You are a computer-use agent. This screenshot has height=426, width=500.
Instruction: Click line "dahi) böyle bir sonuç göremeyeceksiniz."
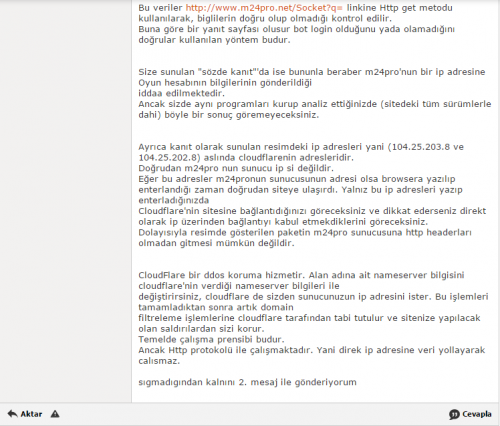click(x=229, y=115)
